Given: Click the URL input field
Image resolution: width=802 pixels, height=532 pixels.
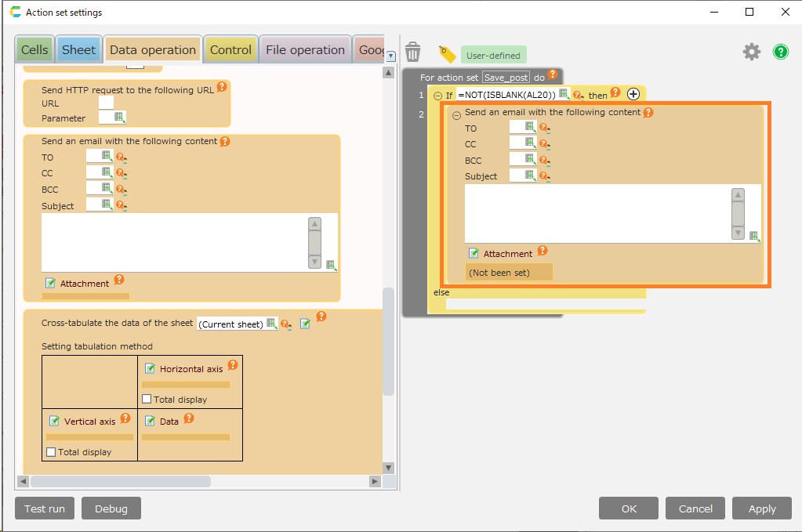Looking at the screenshot, I should 106,103.
